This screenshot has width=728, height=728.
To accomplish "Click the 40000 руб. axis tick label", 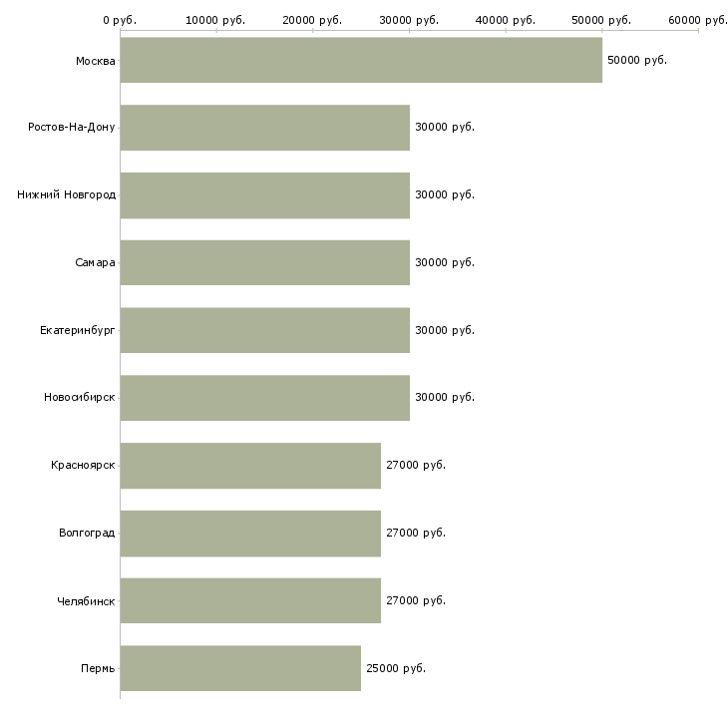I will click(506, 20).
